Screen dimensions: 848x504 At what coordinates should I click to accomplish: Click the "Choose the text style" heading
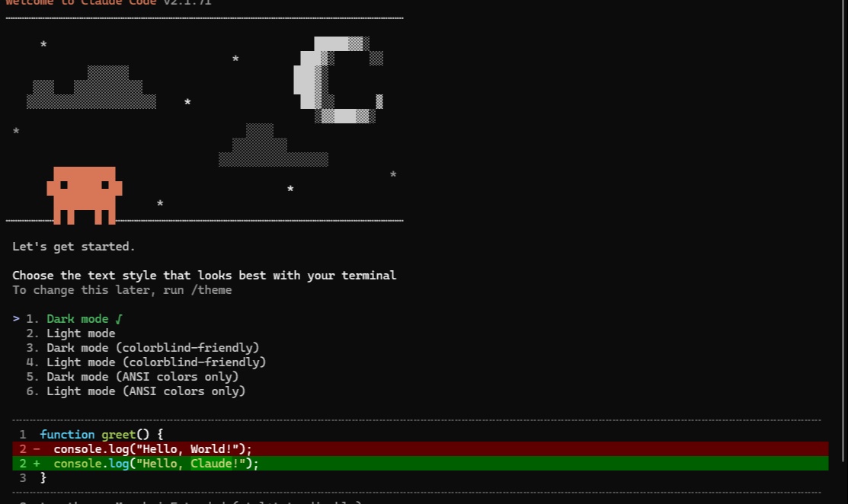[204, 276]
